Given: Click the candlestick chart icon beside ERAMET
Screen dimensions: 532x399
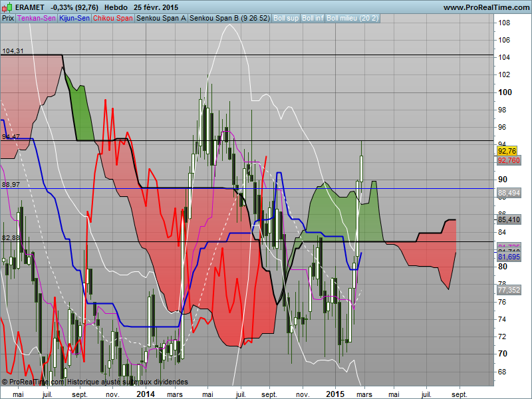Looking at the screenshot, I should (7, 7).
